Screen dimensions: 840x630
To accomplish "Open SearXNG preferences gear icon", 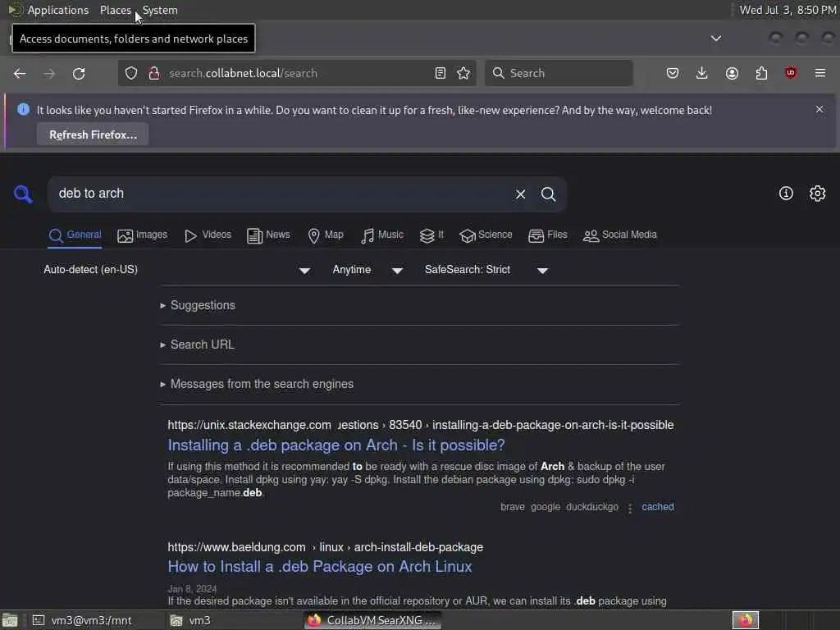I will coord(818,194).
